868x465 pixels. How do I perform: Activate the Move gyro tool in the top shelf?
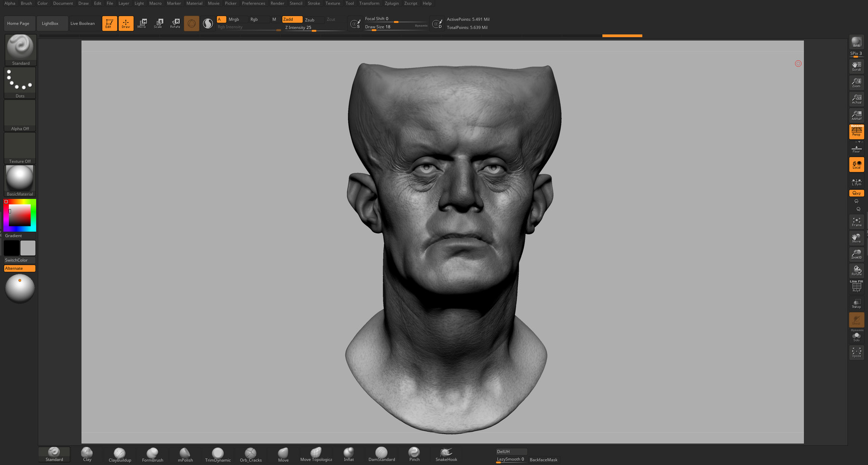142,23
